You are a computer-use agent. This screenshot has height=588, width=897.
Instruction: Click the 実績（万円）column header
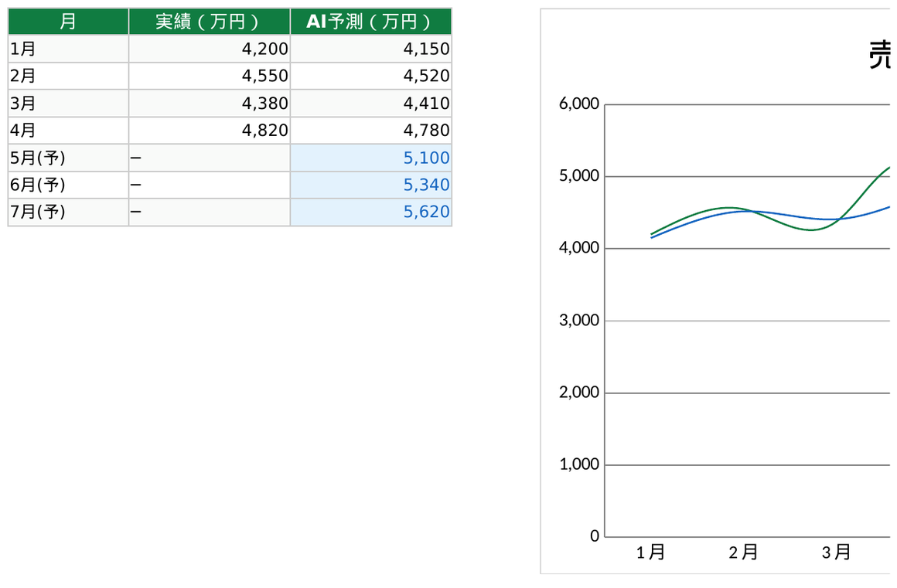click(x=209, y=22)
